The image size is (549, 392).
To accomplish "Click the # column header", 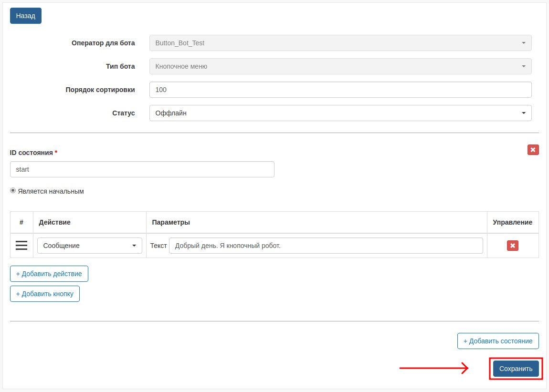I will pos(21,223).
